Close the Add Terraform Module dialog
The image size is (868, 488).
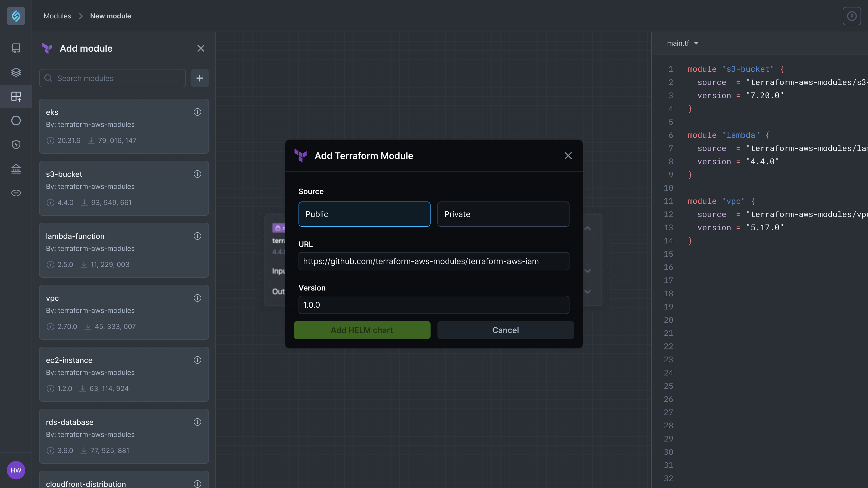pyautogui.click(x=568, y=156)
